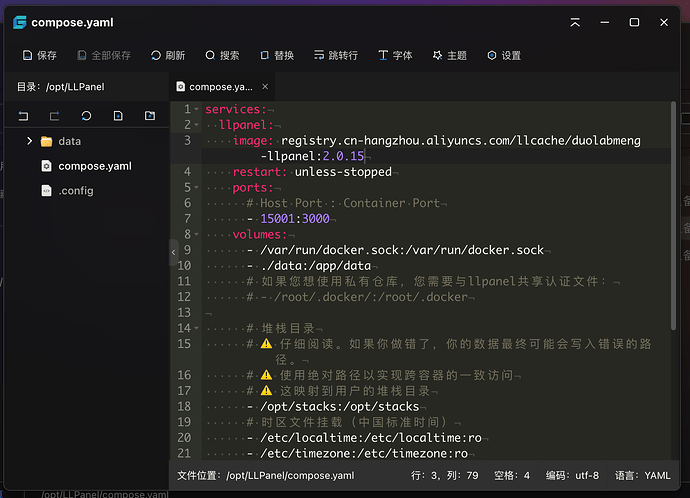
Task: Click the docker.sock volume line
Action: (402, 250)
